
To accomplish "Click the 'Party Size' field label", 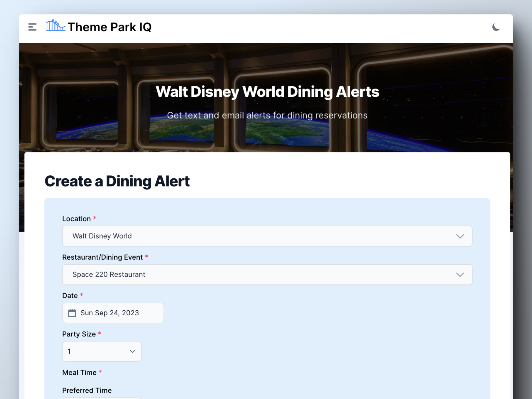I will click(x=79, y=334).
